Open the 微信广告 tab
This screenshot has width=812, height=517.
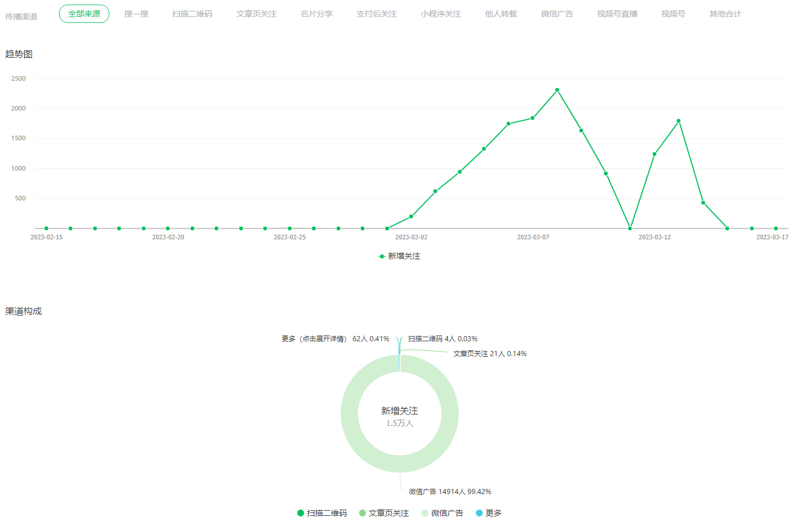557,14
